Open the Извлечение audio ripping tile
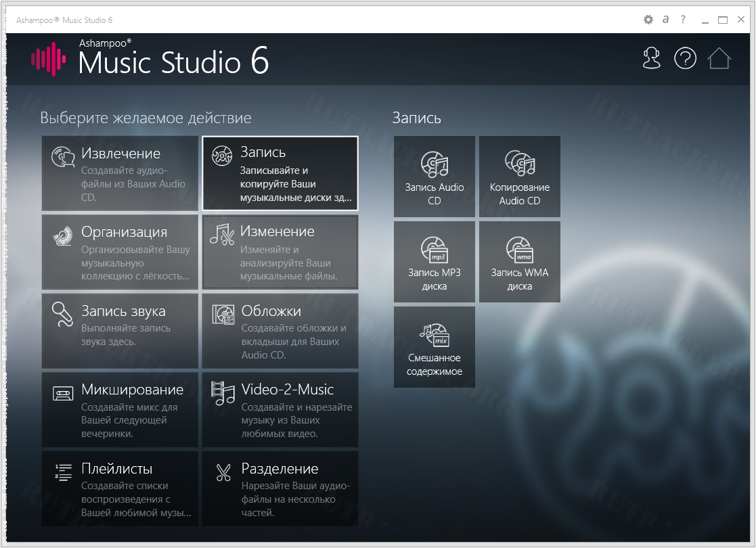Viewport: 756px width, 548px height. click(x=120, y=173)
